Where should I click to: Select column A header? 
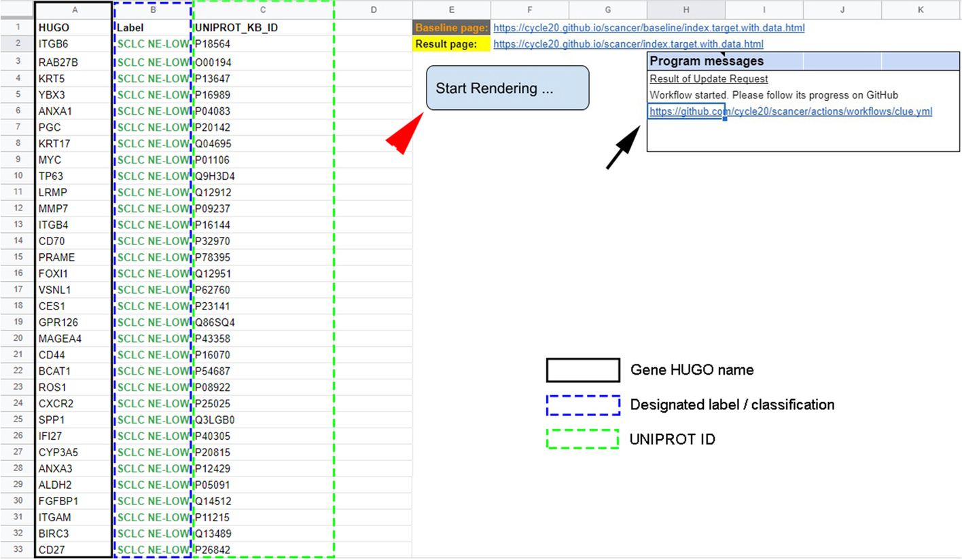pyautogui.click(x=73, y=10)
